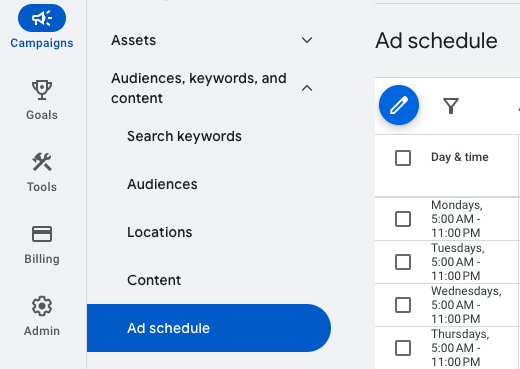Expand the Assets section chevron

click(x=307, y=40)
